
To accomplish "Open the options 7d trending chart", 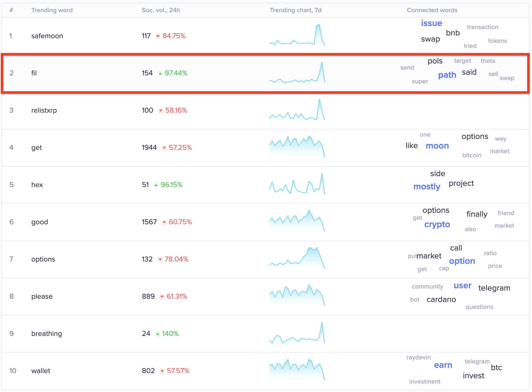I will point(297,258).
